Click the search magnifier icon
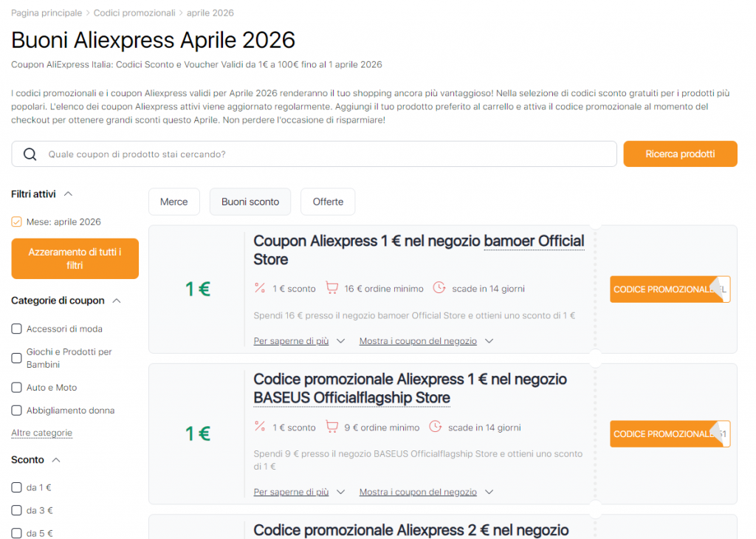This screenshot has width=756, height=539. [30, 154]
